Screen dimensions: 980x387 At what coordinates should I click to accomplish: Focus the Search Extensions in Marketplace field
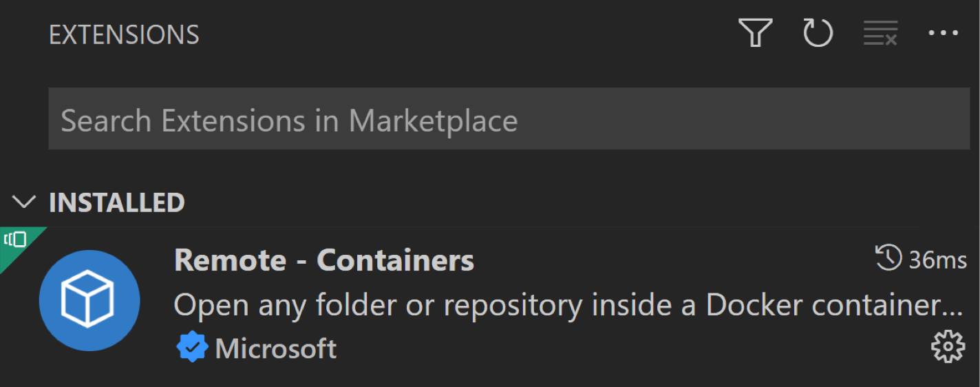click(x=509, y=119)
